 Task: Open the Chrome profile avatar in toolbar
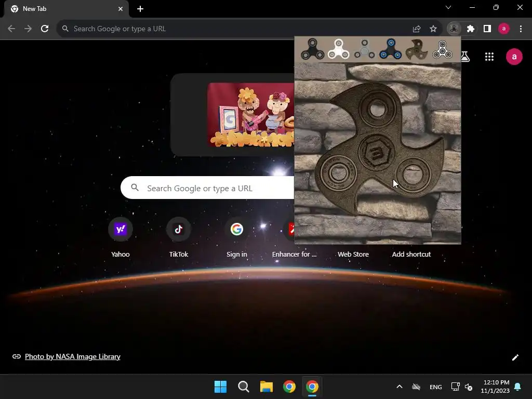coord(504,29)
